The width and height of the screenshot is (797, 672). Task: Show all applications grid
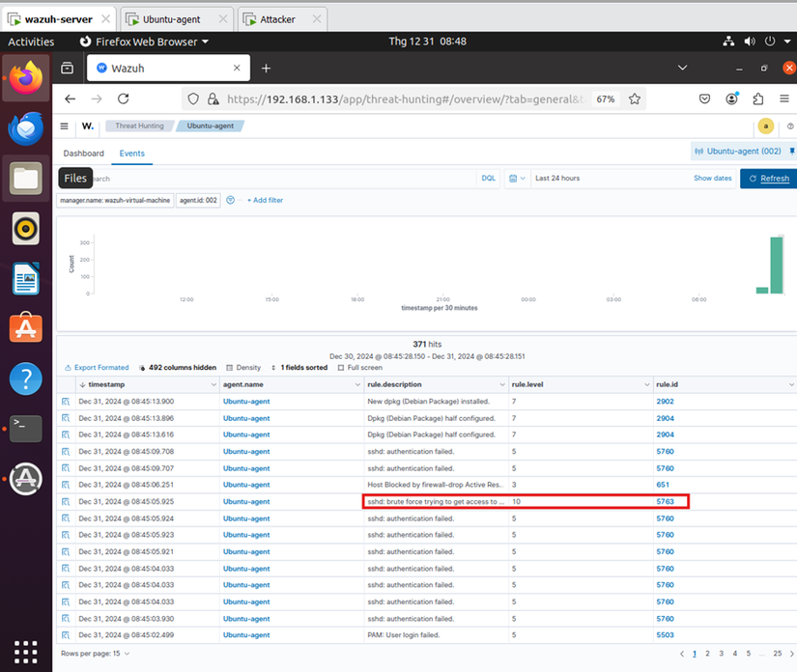[x=26, y=652]
